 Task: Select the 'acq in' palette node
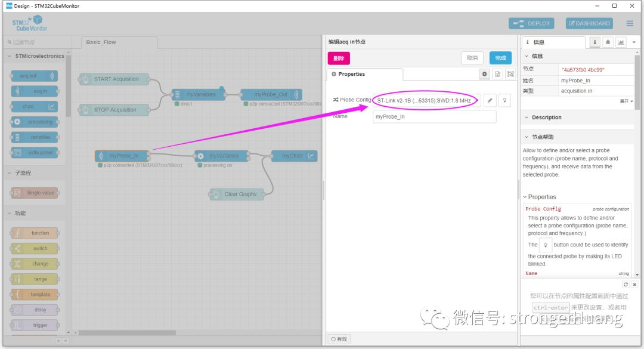click(x=35, y=91)
